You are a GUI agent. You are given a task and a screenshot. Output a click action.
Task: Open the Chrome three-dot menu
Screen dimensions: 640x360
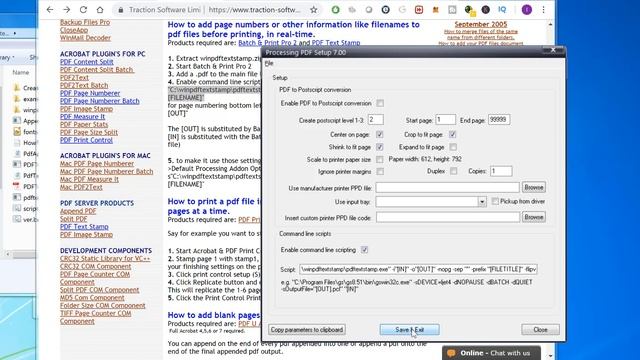[544, 10]
